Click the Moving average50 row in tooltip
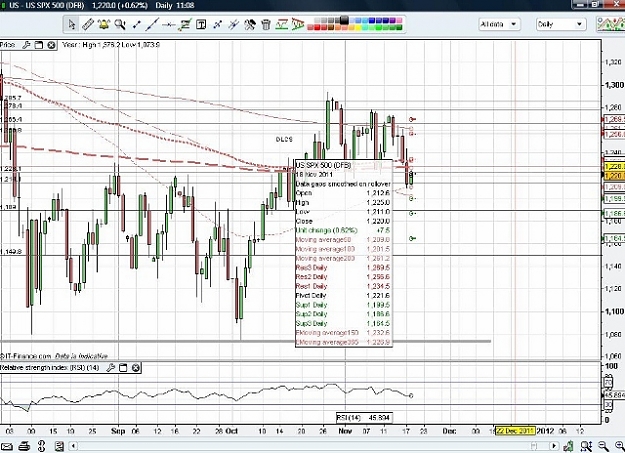 coord(343,240)
